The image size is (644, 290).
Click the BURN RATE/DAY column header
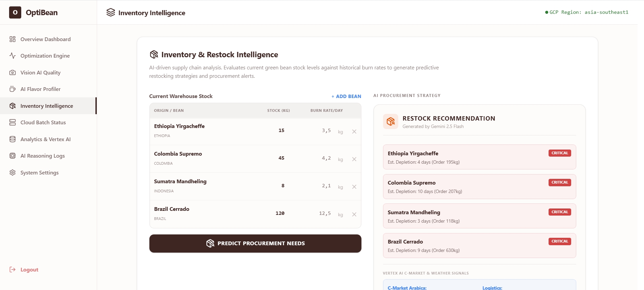[326, 110]
